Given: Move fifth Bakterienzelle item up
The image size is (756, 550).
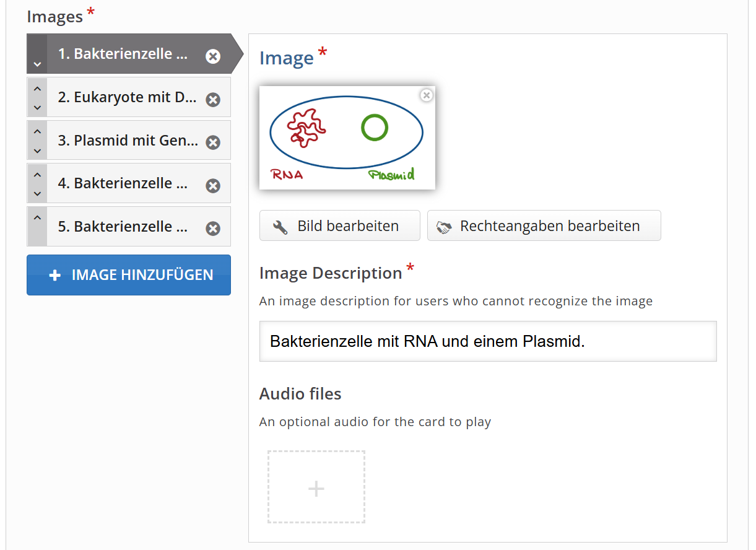Looking at the screenshot, I should pyautogui.click(x=37, y=218).
